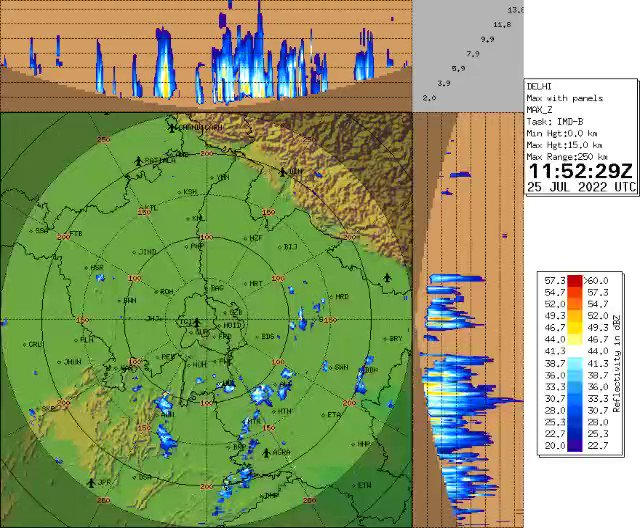
Task: Click the BIJ station label
Action: (290, 247)
